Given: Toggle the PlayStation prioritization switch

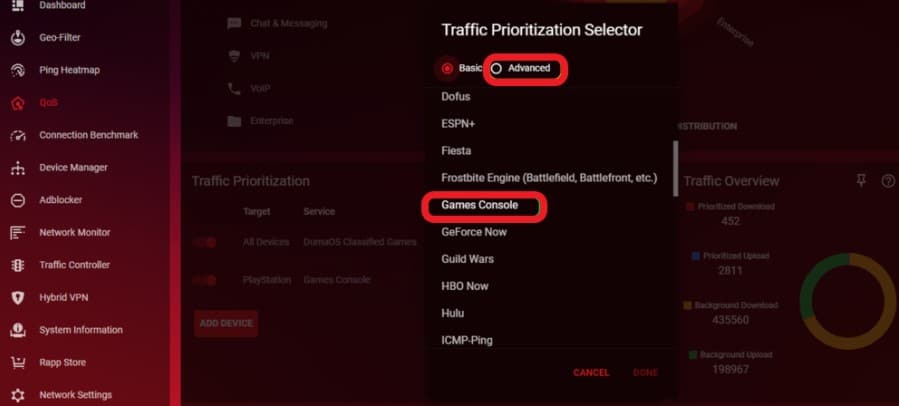Looking at the screenshot, I should [204, 280].
